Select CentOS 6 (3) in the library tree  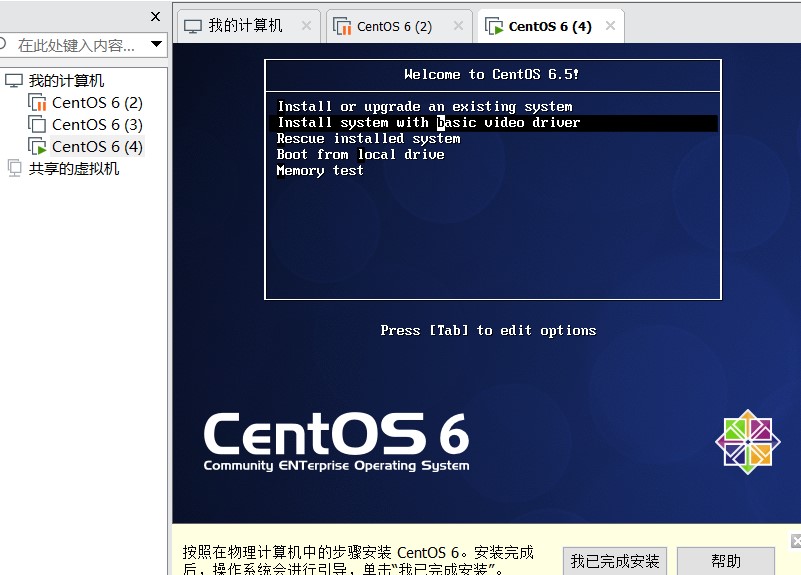[x=97, y=125]
